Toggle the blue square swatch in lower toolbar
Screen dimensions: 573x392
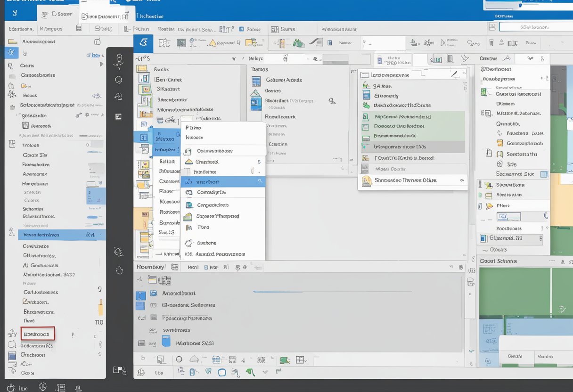221,373
